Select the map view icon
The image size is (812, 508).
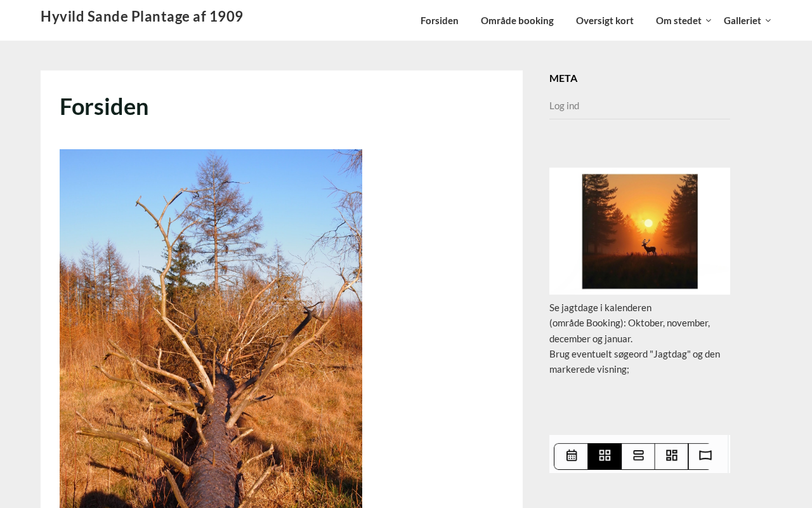coord(705,456)
